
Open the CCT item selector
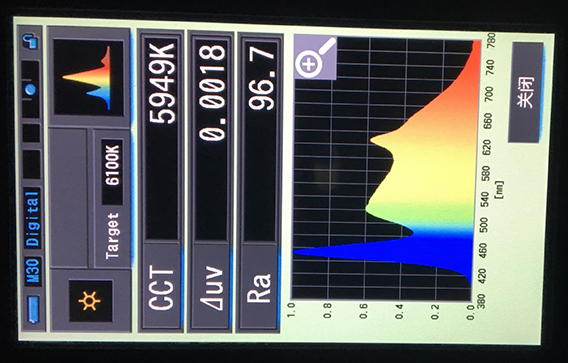162,286
